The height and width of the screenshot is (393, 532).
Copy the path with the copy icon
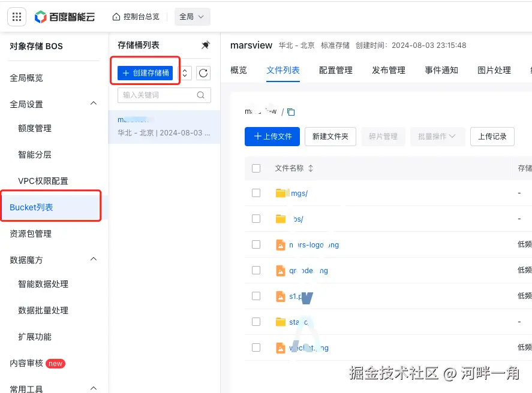pyautogui.click(x=291, y=112)
